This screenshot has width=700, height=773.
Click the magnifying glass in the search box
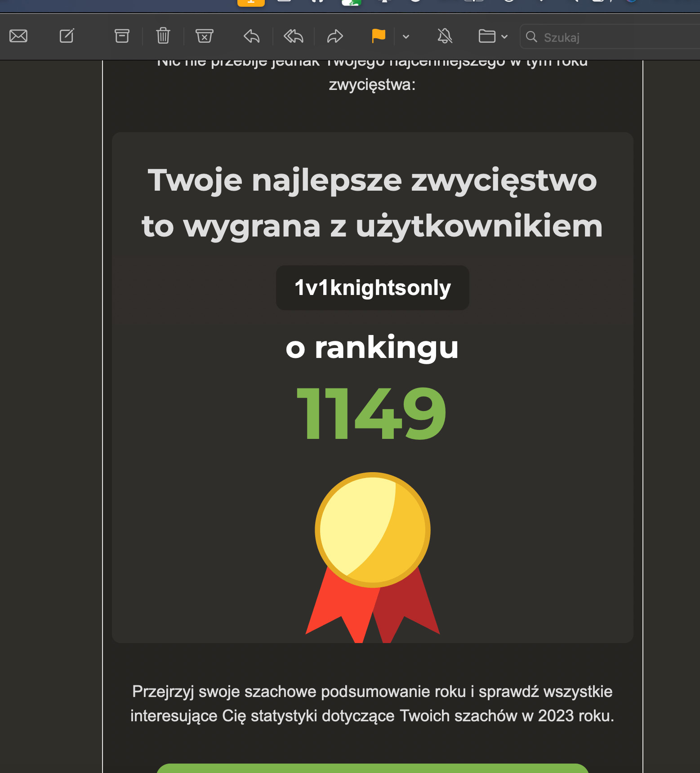click(531, 37)
